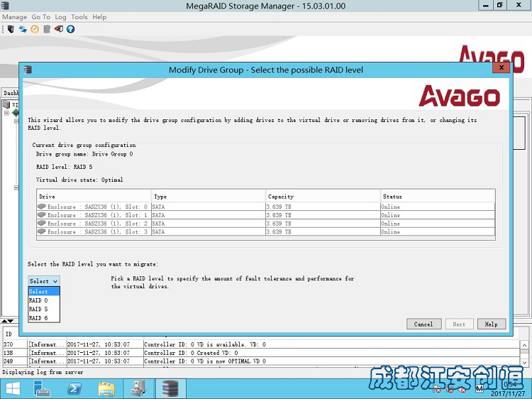Close the Modify Drive Group dialog
The height and width of the screenshot is (399, 532).
coord(501,67)
